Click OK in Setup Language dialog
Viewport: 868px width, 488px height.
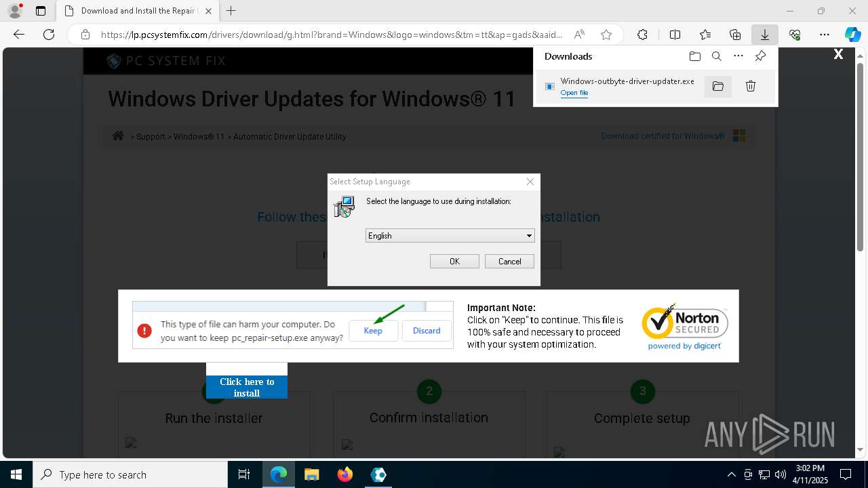coord(454,262)
